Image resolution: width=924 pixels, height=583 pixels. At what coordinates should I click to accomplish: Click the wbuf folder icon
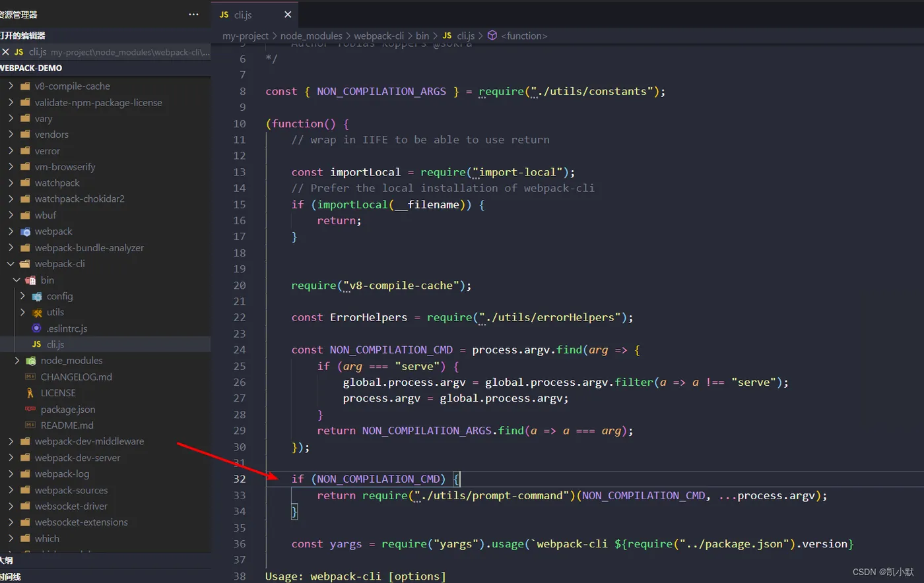pos(25,215)
